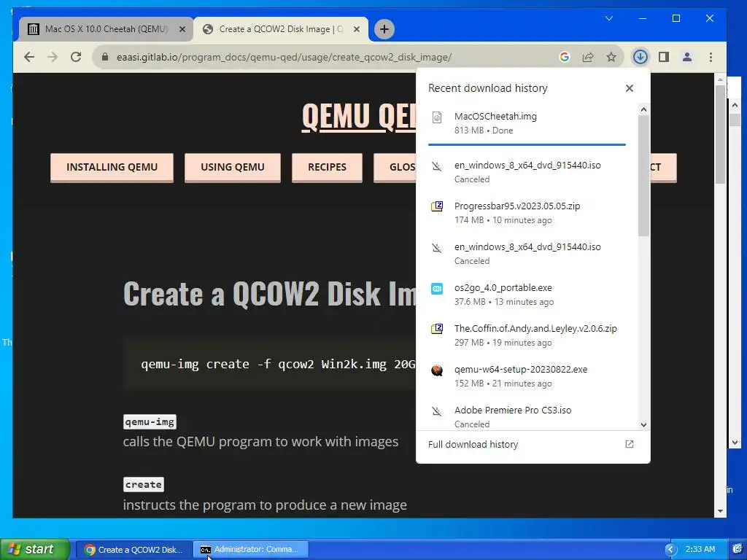747x560 pixels.
Task: Reload the current page
Action: (76, 57)
